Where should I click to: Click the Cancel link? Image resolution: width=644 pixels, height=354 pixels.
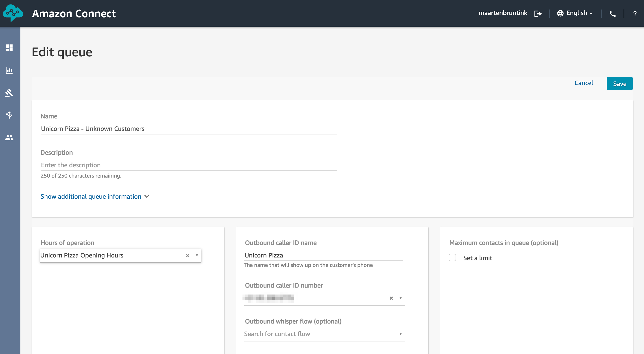583,83
